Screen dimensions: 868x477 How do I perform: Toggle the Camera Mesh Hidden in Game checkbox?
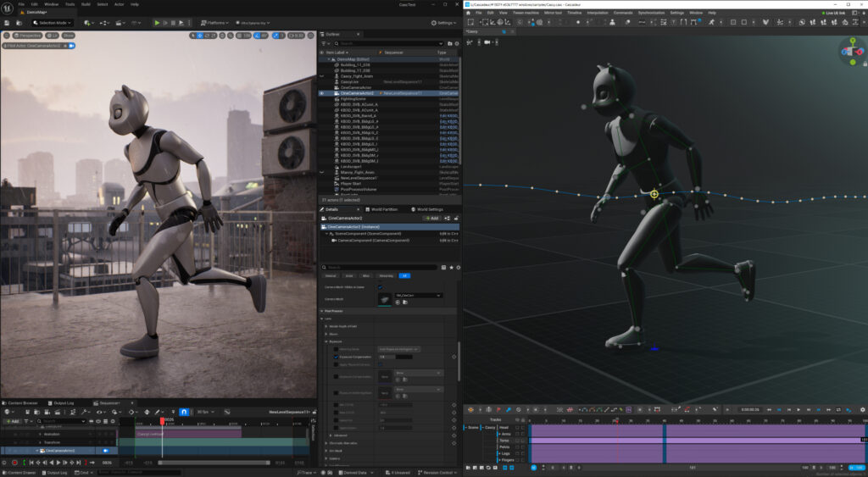(x=380, y=287)
